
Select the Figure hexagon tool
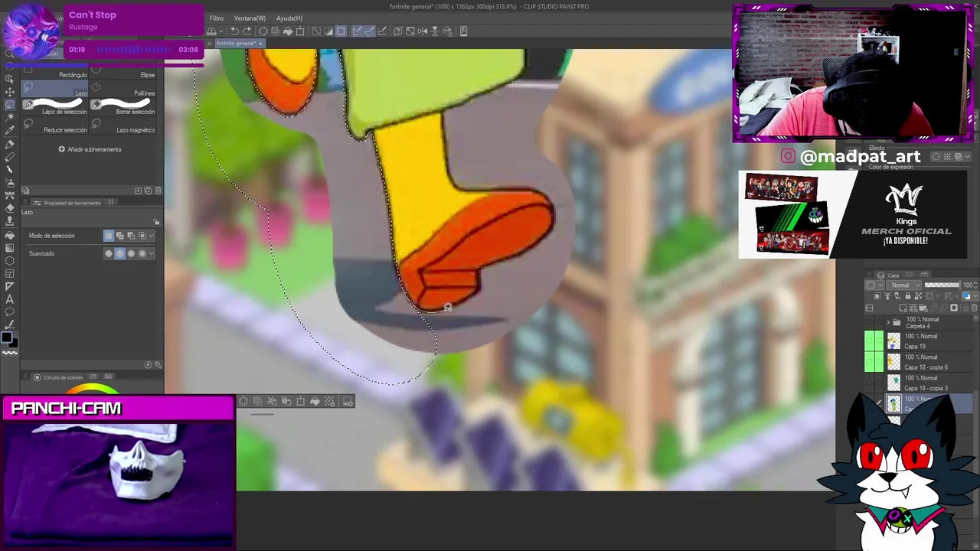pyautogui.click(x=9, y=260)
